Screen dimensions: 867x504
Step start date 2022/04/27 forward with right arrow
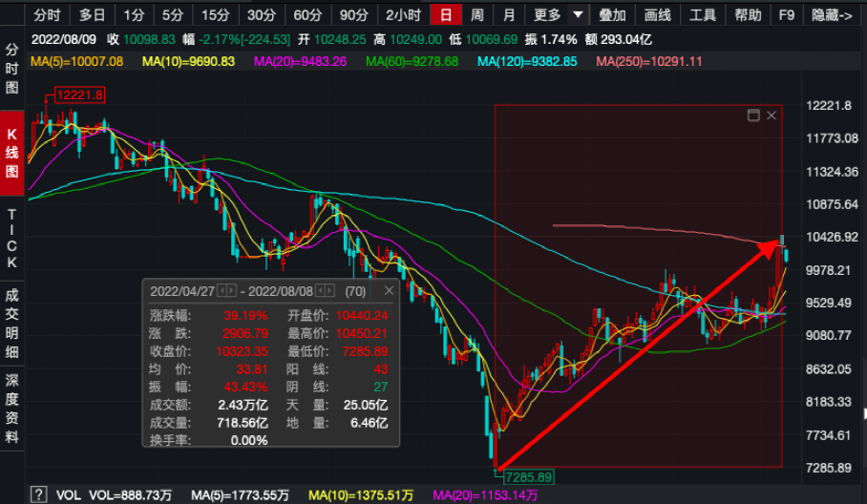tap(231, 290)
